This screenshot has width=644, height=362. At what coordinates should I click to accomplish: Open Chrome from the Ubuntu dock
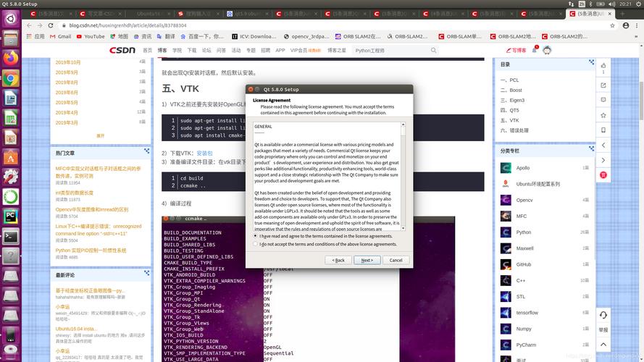[10, 78]
